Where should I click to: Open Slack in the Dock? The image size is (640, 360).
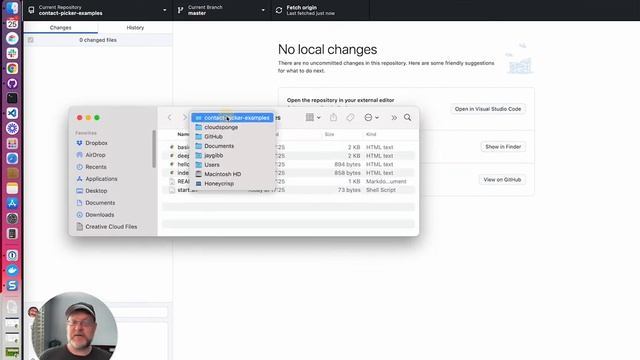[12, 53]
